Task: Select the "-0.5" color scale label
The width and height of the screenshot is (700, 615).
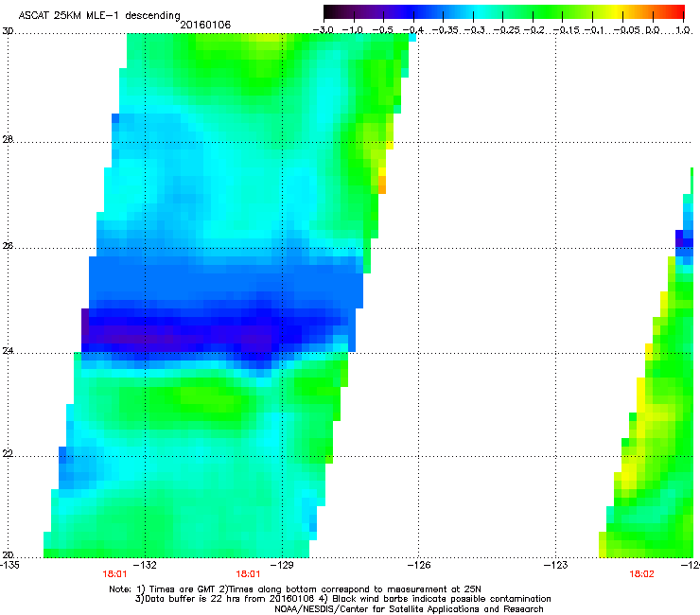Action: pyautogui.click(x=382, y=30)
